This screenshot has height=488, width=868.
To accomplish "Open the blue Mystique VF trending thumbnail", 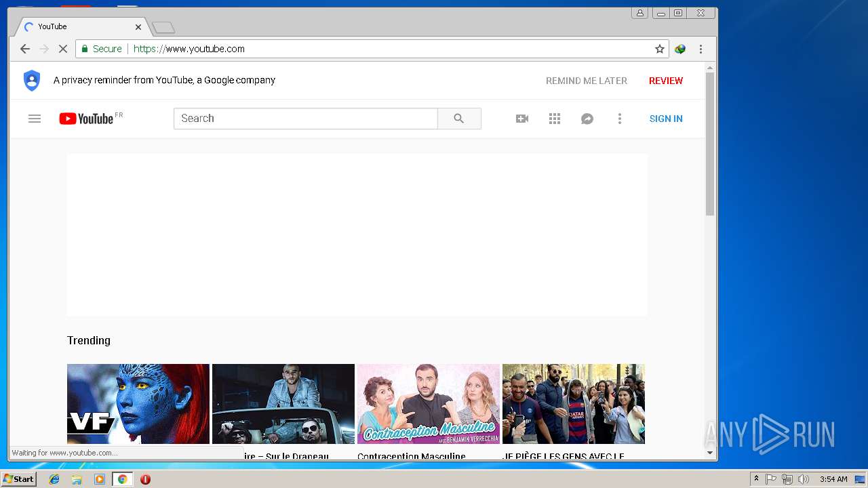I will (x=138, y=404).
